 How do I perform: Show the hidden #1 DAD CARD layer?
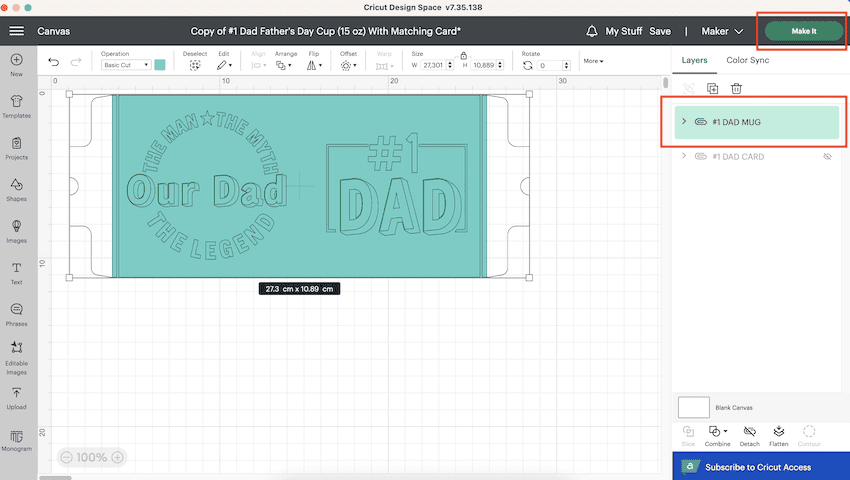tap(827, 156)
